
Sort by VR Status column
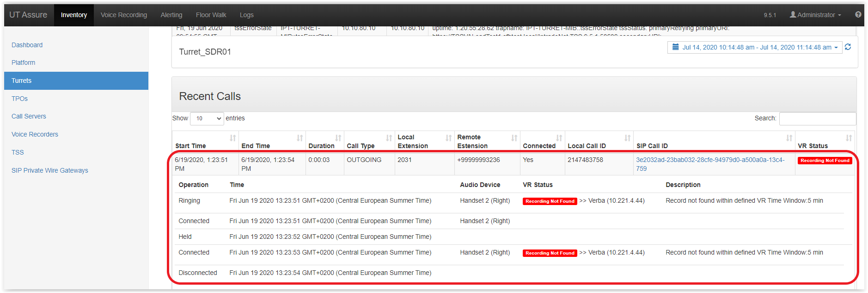pyautogui.click(x=825, y=141)
